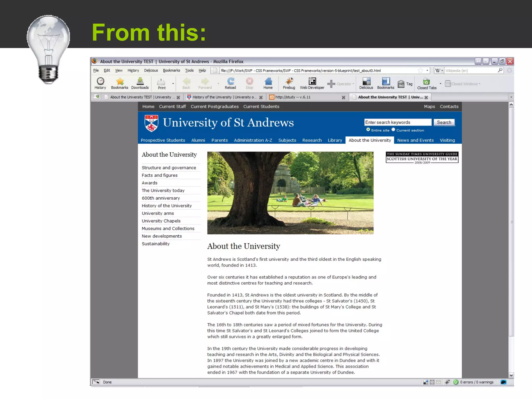Click the Search button on the page
The width and height of the screenshot is (532, 399).
444,122
